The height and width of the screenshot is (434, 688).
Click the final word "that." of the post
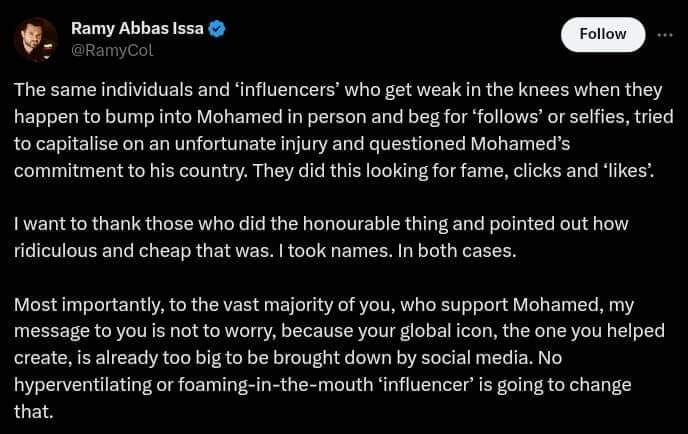click(x=34, y=412)
